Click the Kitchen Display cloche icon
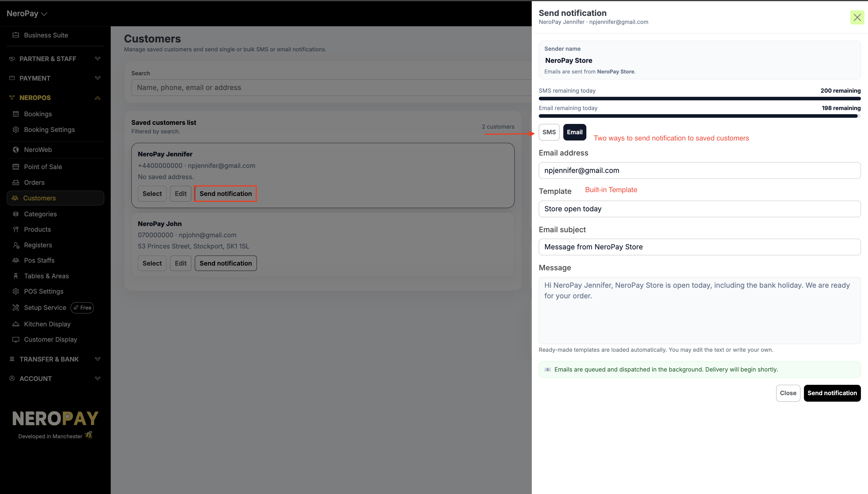Viewport: 868px width, 494px height. (x=16, y=324)
